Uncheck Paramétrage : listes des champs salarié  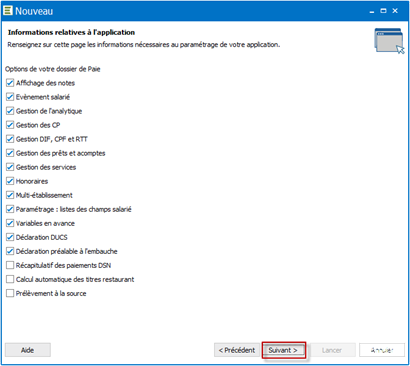pos(10,209)
